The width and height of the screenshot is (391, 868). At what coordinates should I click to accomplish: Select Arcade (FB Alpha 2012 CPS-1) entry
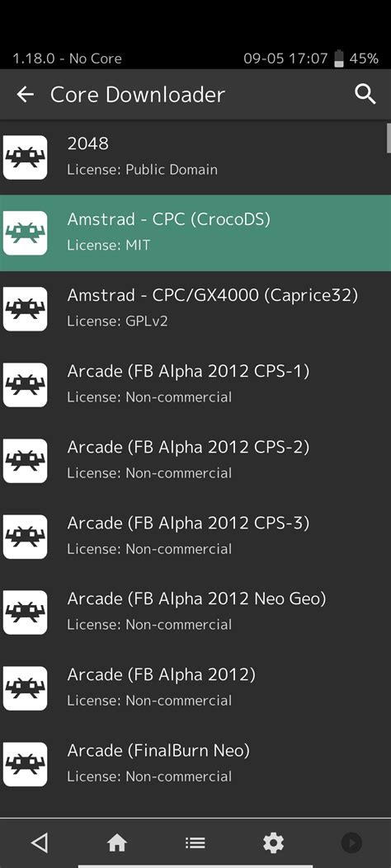(195, 385)
